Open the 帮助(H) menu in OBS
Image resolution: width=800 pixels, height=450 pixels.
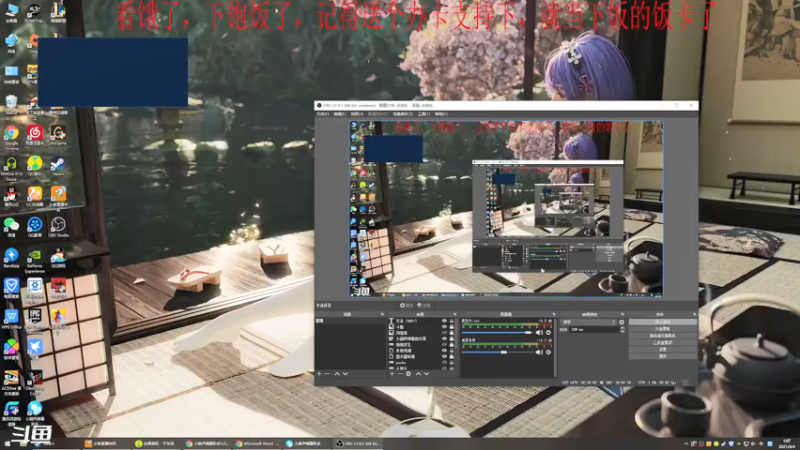[x=441, y=114]
